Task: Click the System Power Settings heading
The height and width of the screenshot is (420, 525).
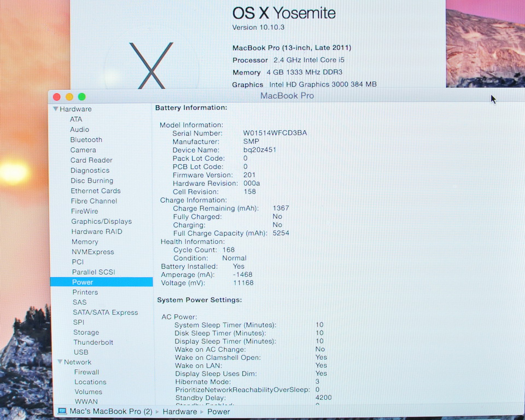Action: point(200,300)
